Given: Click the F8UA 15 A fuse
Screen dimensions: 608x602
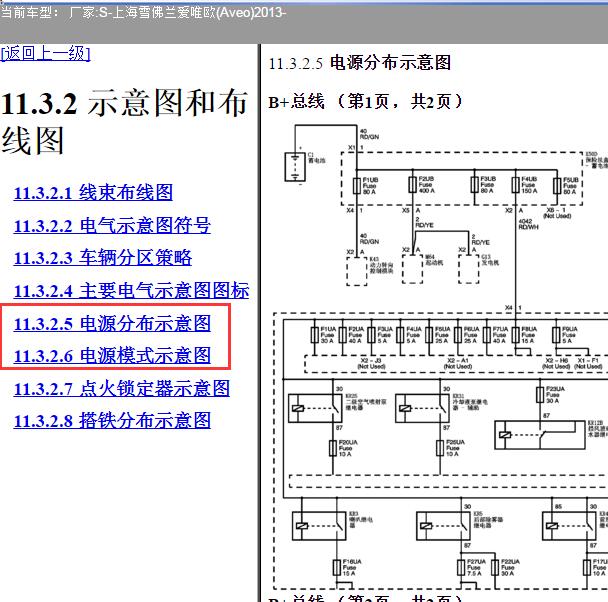Looking at the screenshot, I should pyautogui.click(x=516, y=335).
